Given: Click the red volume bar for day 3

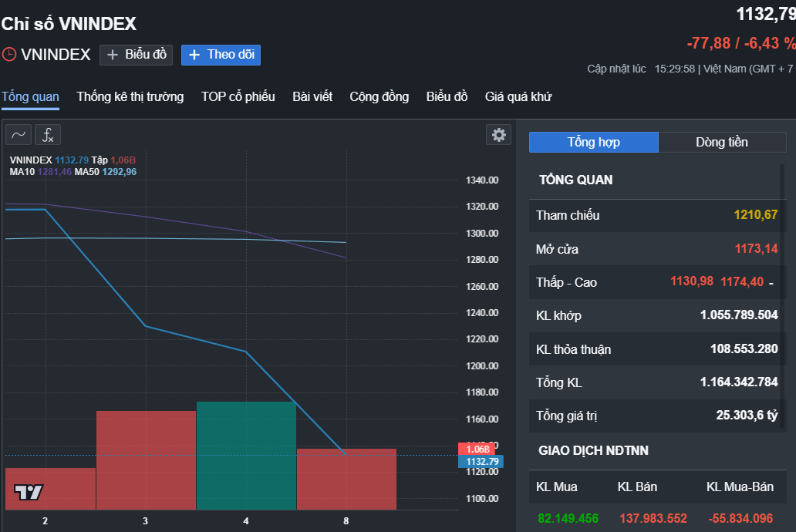Looking at the screenshot, I should [146, 460].
